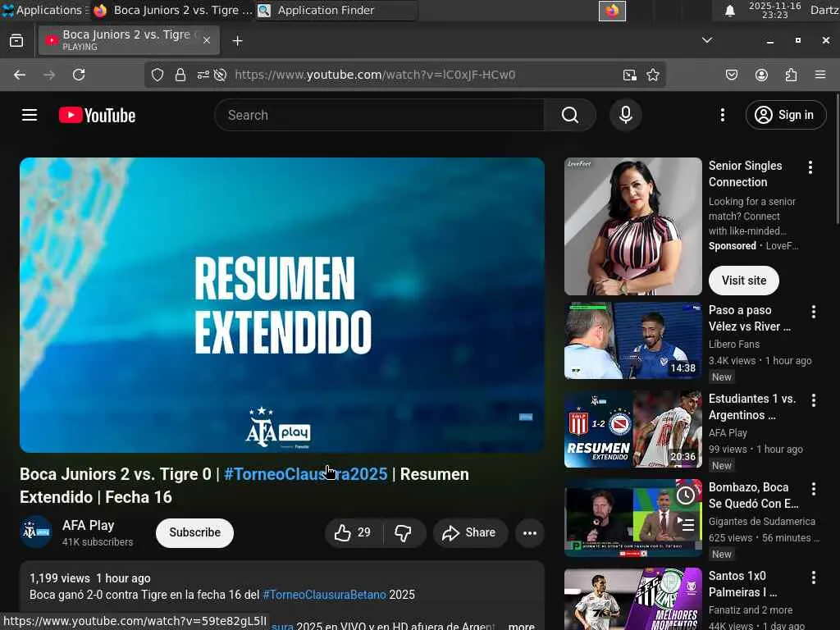The image size is (840, 630).
Task: Like the video with thumbs-up
Action: coord(353,532)
